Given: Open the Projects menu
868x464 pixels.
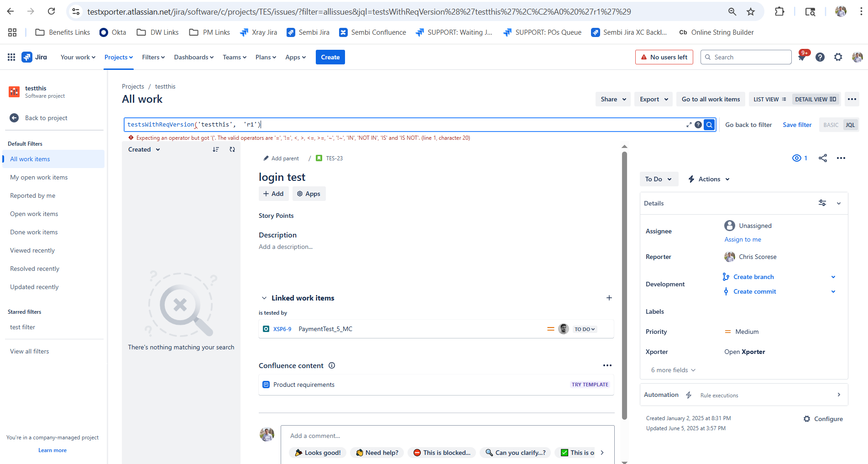Looking at the screenshot, I should pos(119,57).
